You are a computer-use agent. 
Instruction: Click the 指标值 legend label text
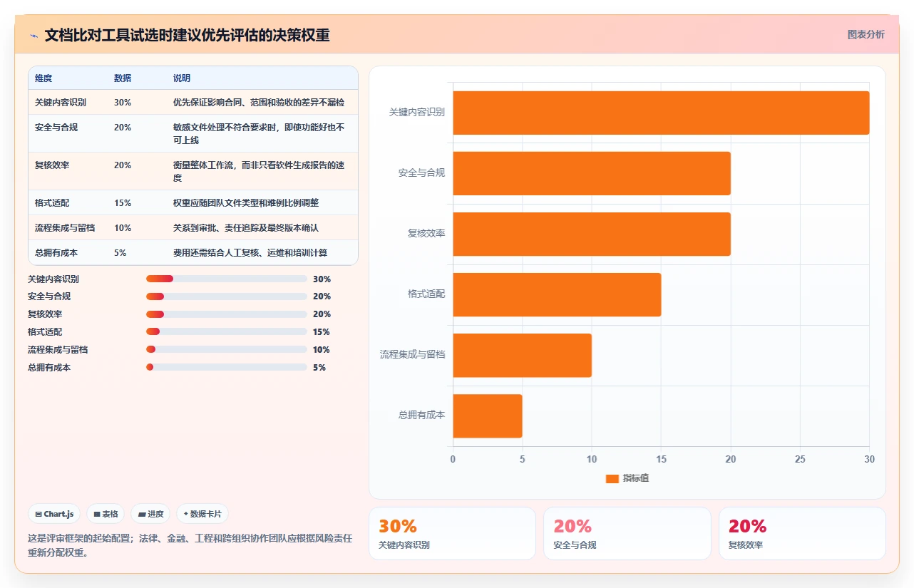635,478
